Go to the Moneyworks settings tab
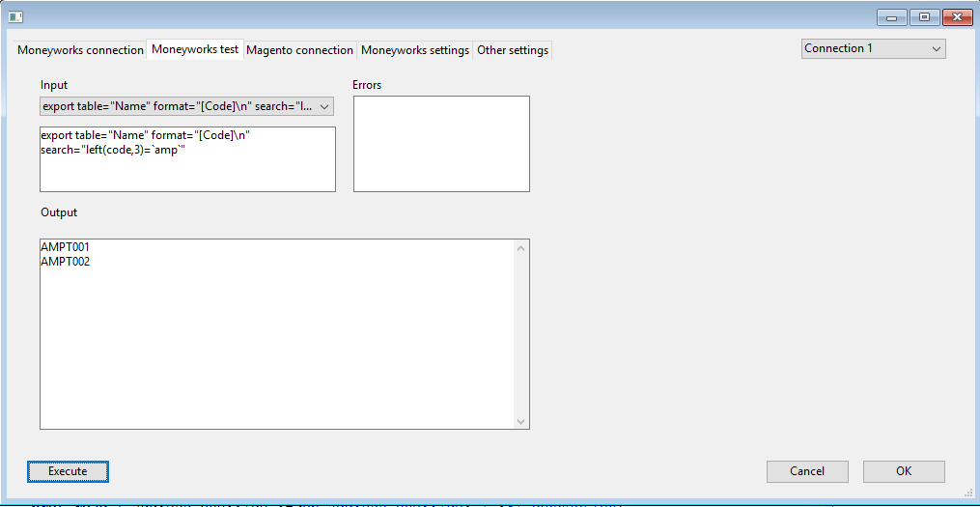Screen dimensions: 980x507 415,50
